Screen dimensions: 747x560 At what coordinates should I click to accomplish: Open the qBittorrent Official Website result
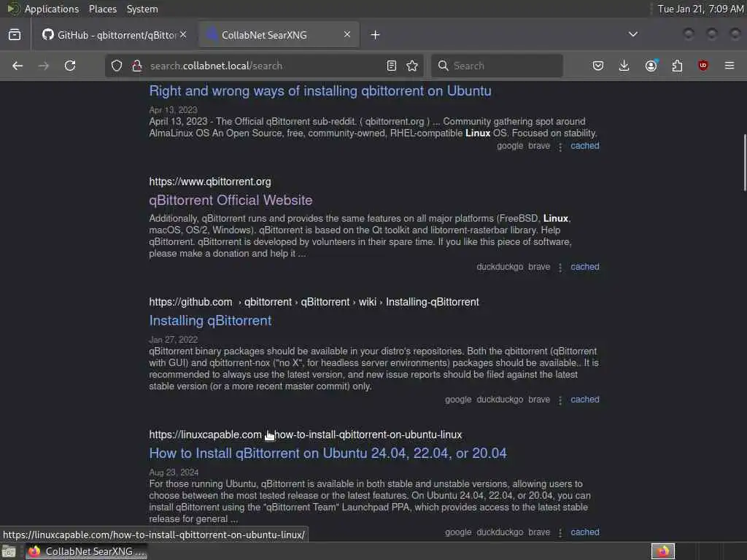click(x=231, y=201)
